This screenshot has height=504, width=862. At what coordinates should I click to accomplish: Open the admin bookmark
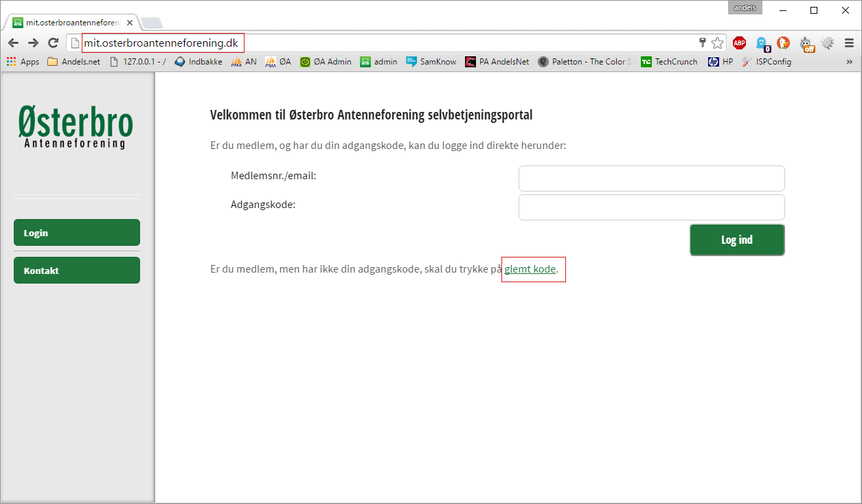click(379, 62)
